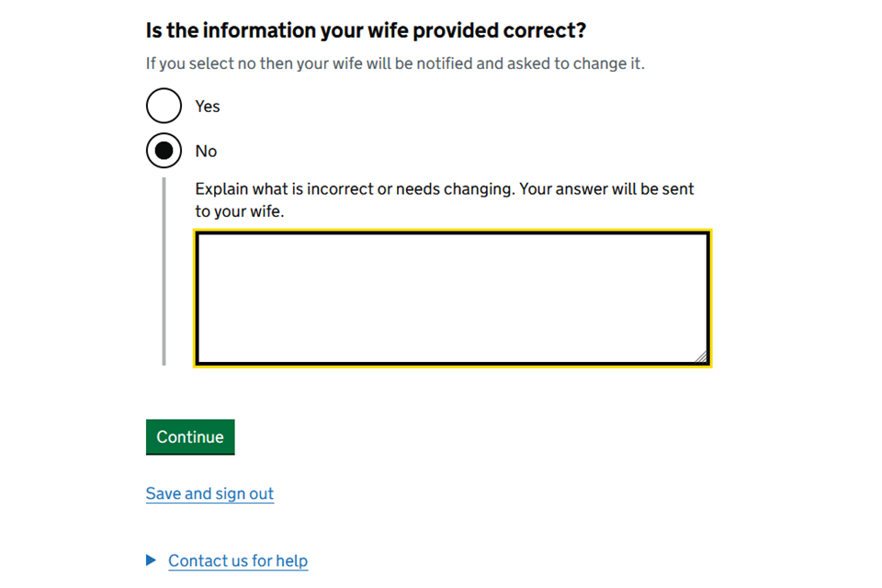Click the word "Continue" on the green button
The width and height of the screenshot is (882, 588).
pyautogui.click(x=190, y=437)
